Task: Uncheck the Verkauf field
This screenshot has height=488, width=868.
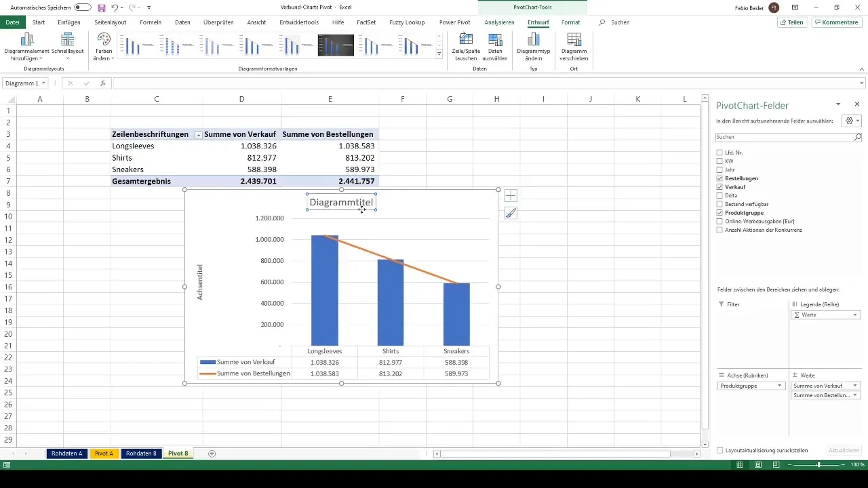Action: pos(719,187)
